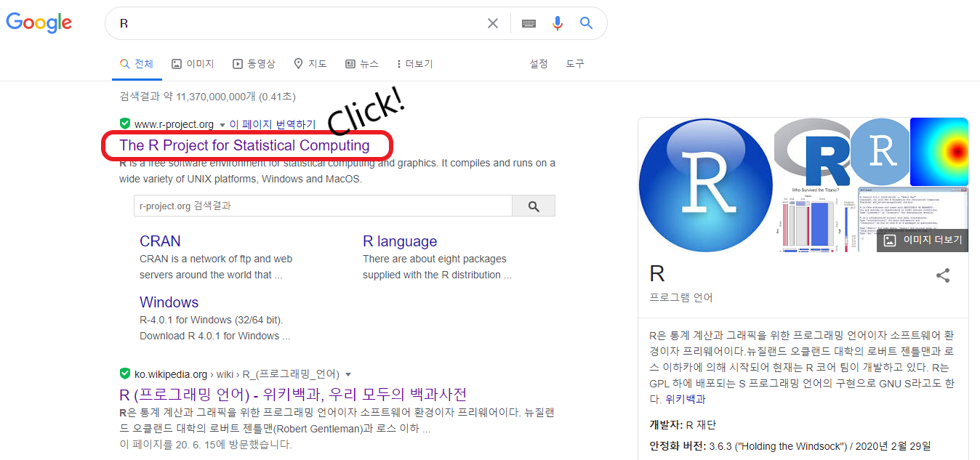Click the '위키백과' link in knowledge panel
This screenshot has height=460, width=980.
coord(686,399)
